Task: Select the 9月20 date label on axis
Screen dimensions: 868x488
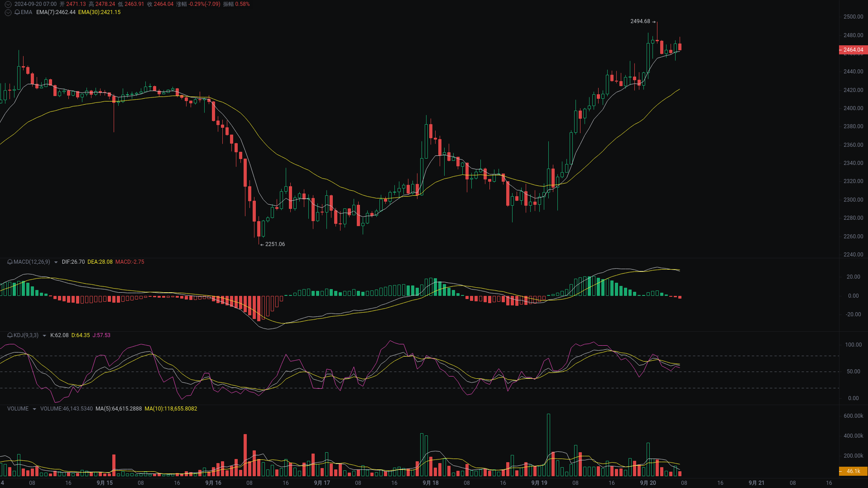Action: click(647, 483)
